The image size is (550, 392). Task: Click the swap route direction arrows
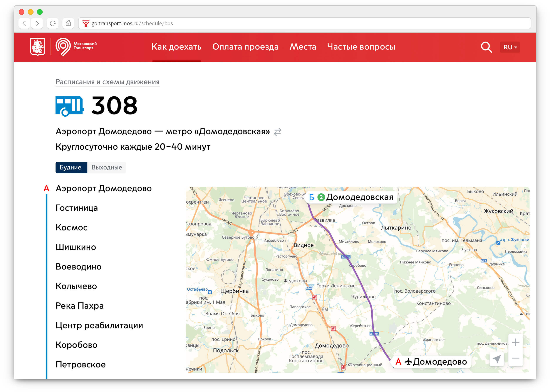277,132
